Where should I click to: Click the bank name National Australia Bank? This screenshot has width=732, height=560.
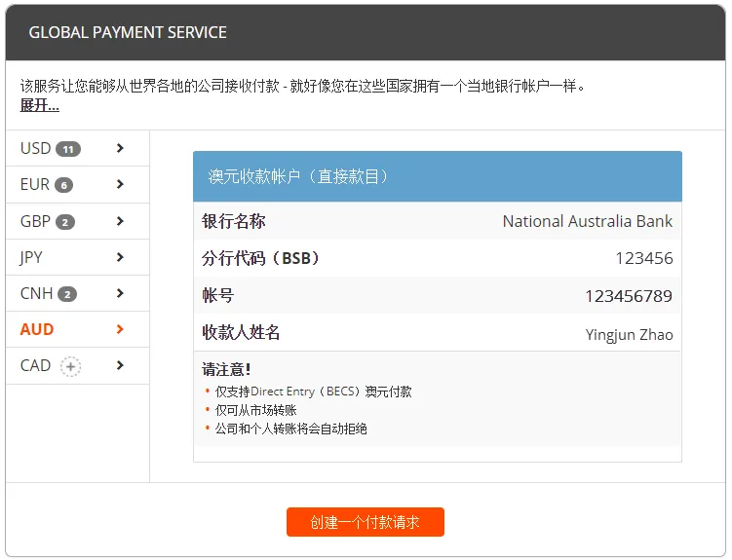coord(588,221)
